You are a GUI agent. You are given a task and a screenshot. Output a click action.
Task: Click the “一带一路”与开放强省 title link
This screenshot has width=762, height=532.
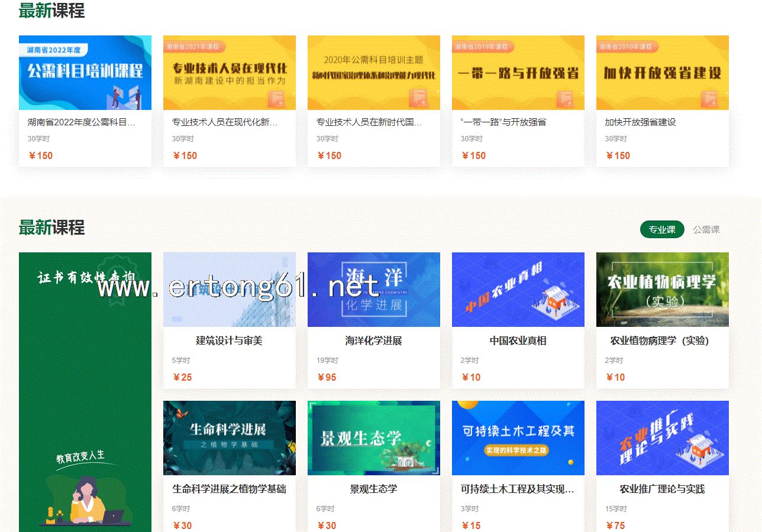[x=503, y=122]
